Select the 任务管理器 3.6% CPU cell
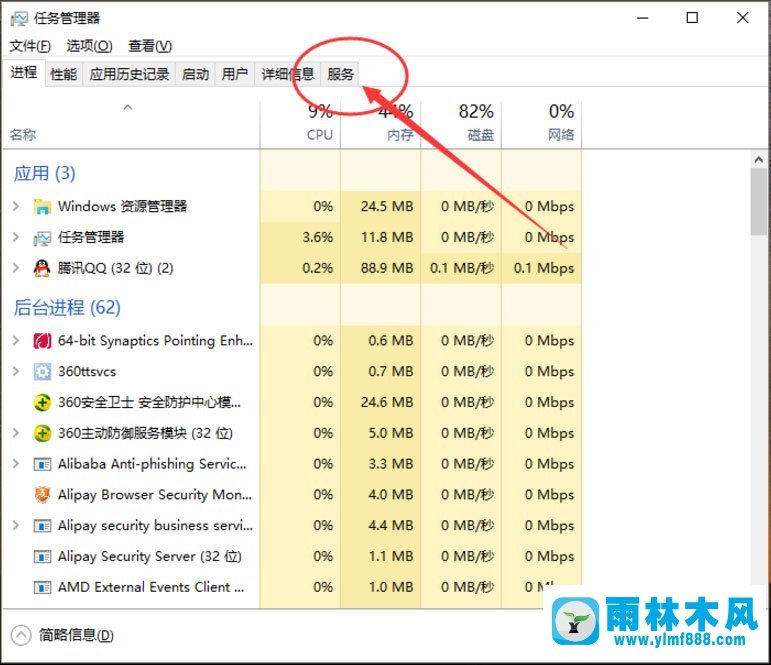771x665 pixels. click(300, 238)
